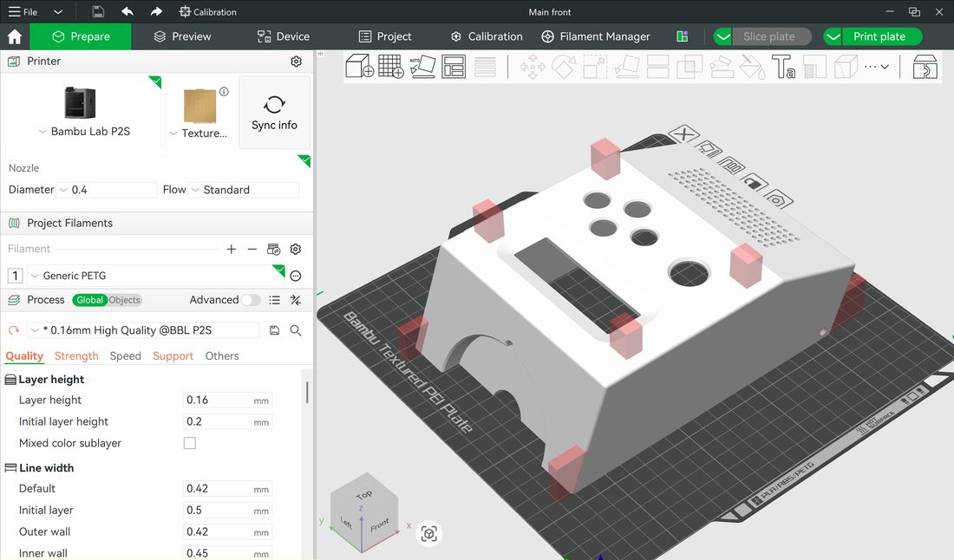Open the Generic PETG edit menu icon
Viewport: 954px width, 560px height.
pos(296,276)
